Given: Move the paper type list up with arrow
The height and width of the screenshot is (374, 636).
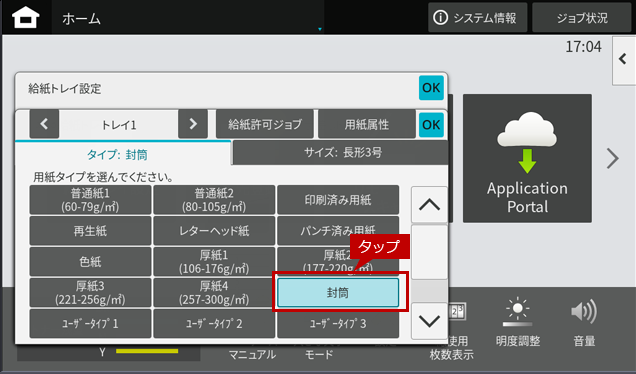Looking at the screenshot, I should 429,205.
